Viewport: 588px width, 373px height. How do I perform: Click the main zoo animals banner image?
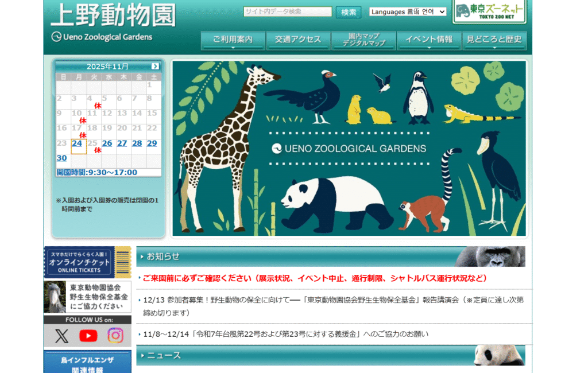[x=349, y=148]
